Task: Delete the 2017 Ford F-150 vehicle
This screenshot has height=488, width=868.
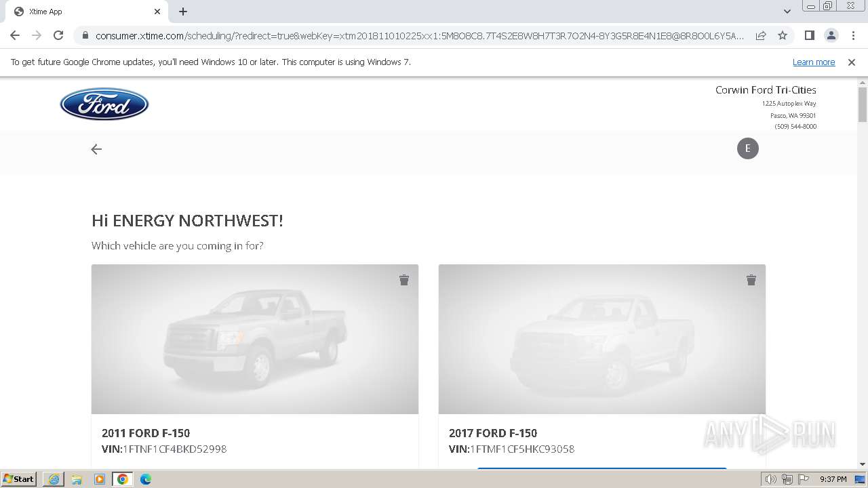Action: tap(751, 280)
